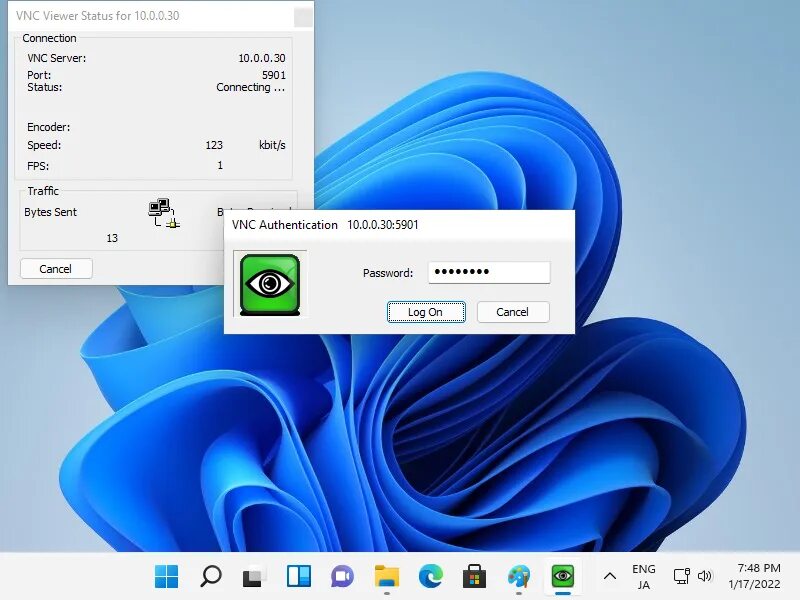Open File Explorer from taskbar

tap(387, 577)
